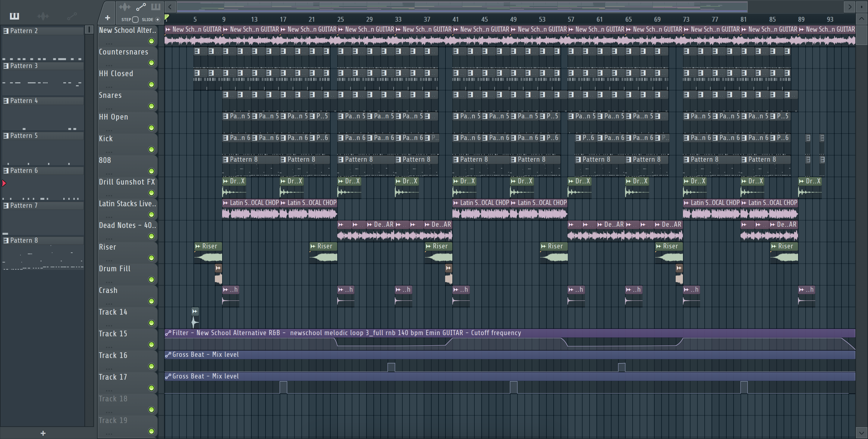Click the New Sch..n GUITAR clip icon at bar 1
This screenshot has height=439, width=868.
168,29
